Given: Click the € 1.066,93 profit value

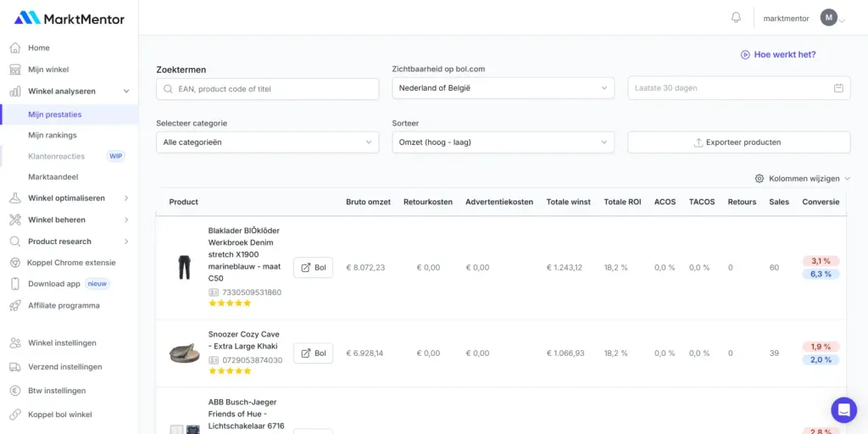Looking at the screenshot, I should pos(565,353).
